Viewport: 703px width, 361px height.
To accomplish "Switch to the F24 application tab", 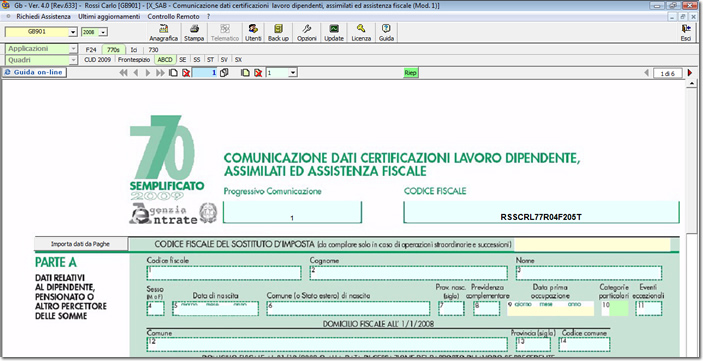I will 91,50.
